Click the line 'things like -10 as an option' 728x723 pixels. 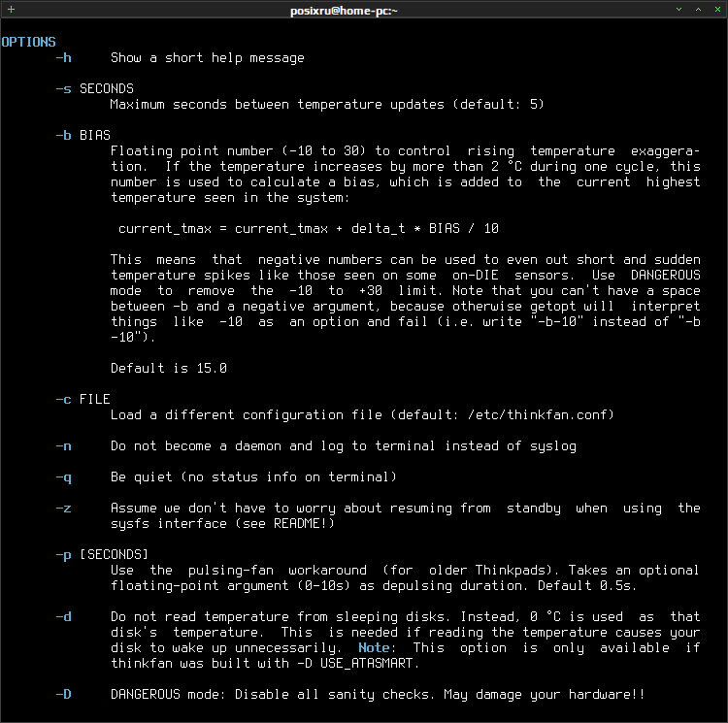[x=405, y=321]
